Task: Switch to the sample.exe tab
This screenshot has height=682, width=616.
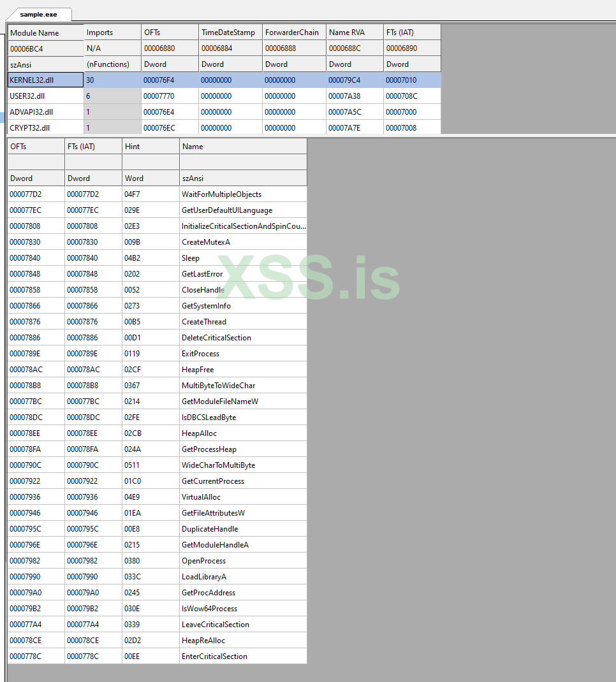Action: coord(38,15)
